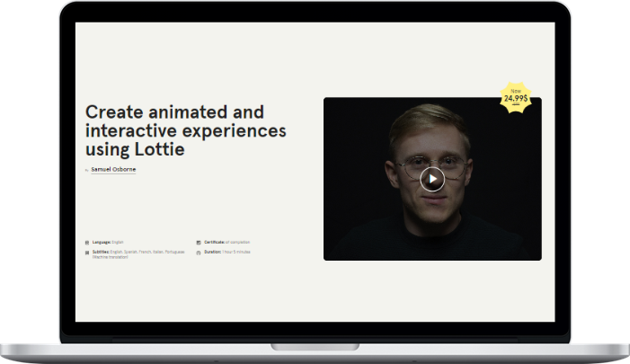The height and width of the screenshot is (364, 630).
Task: Click the Duration clock icon
Action: click(x=199, y=253)
